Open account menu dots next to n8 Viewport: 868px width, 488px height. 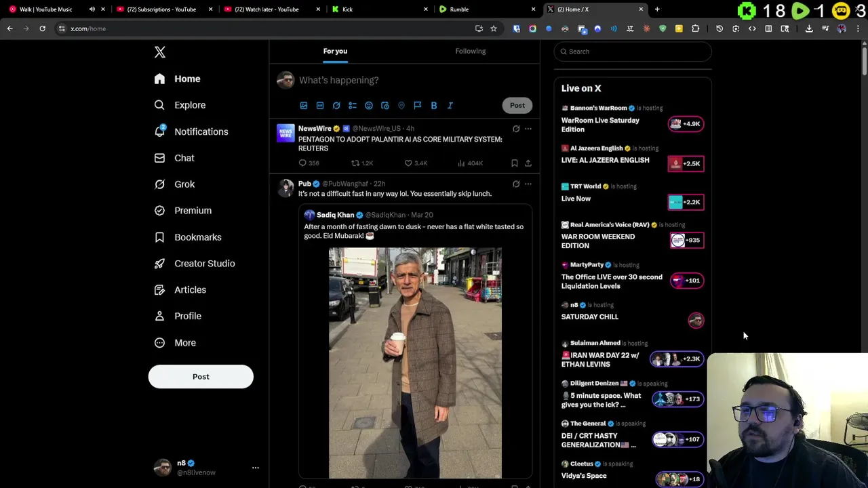[256, 468]
